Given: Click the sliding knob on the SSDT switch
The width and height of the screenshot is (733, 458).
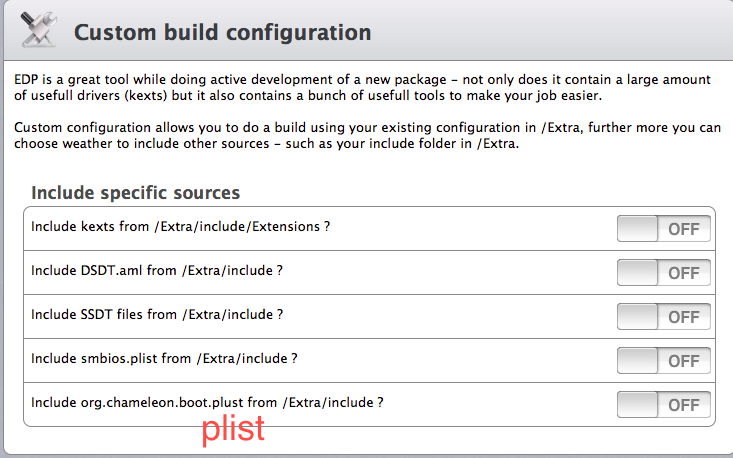Looking at the screenshot, I should point(637,316).
